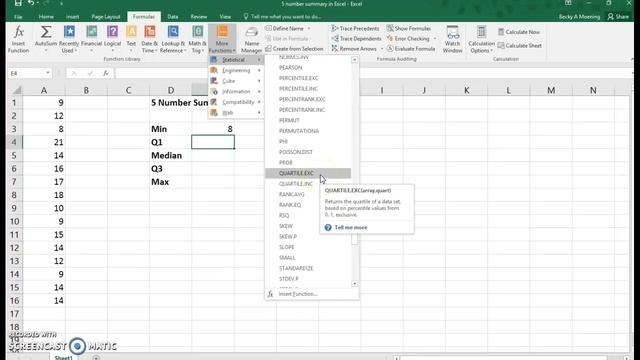The width and height of the screenshot is (640, 360).
Task: Expand the Engineering submenu
Action: (x=236, y=71)
